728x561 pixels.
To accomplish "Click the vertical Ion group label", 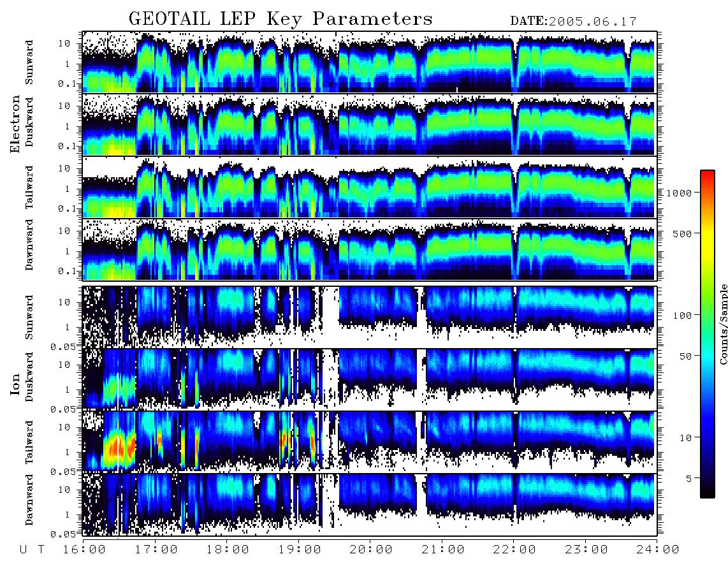I will coord(15,384).
